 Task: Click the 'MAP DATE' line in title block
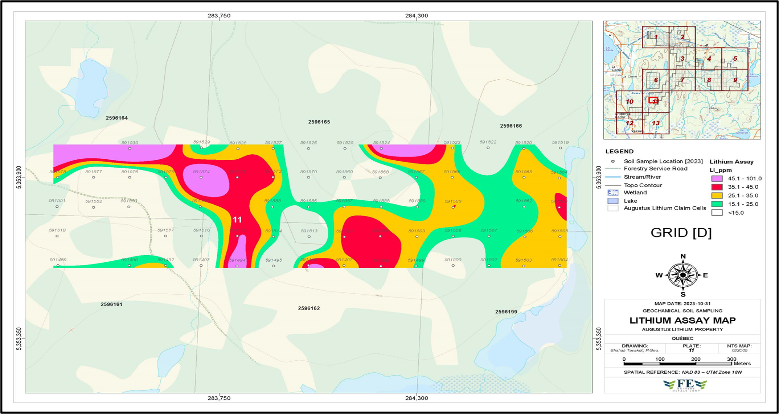(x=682, y=303)
